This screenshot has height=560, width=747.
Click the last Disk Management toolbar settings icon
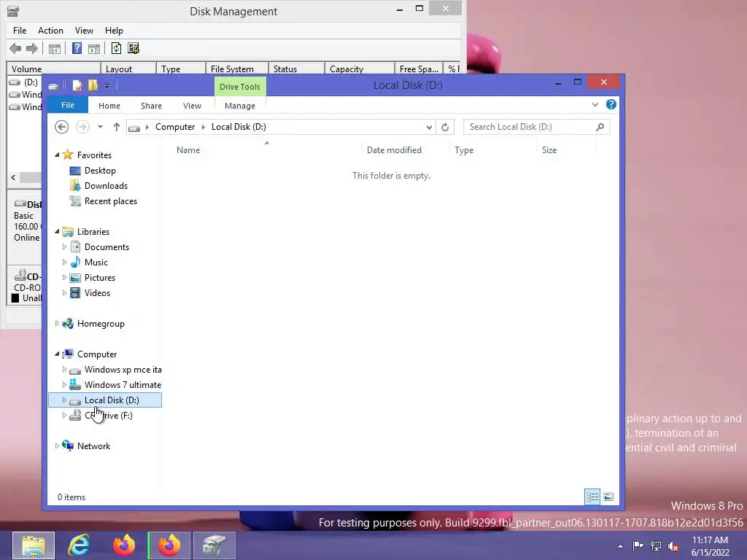[x=133, y=48]
